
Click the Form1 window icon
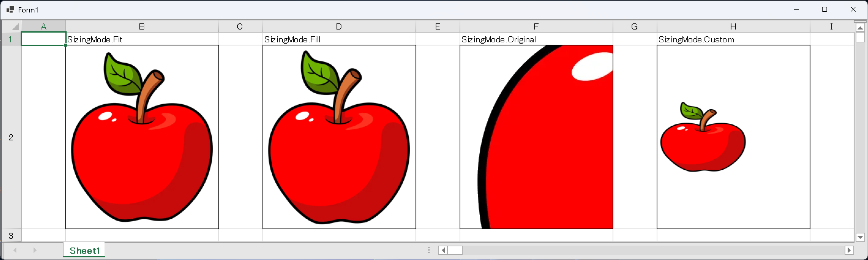(10, 10)
